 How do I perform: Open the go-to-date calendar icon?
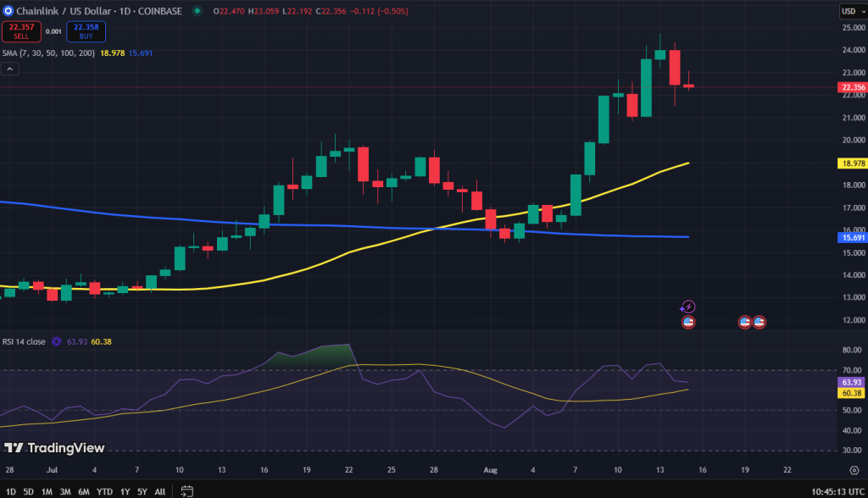coord(187,491)
